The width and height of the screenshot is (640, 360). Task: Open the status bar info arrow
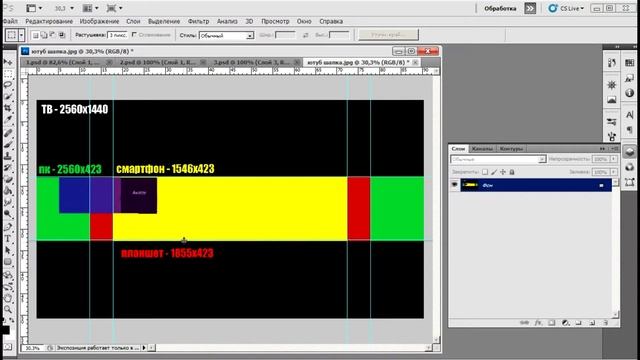[x=144, y=348]
